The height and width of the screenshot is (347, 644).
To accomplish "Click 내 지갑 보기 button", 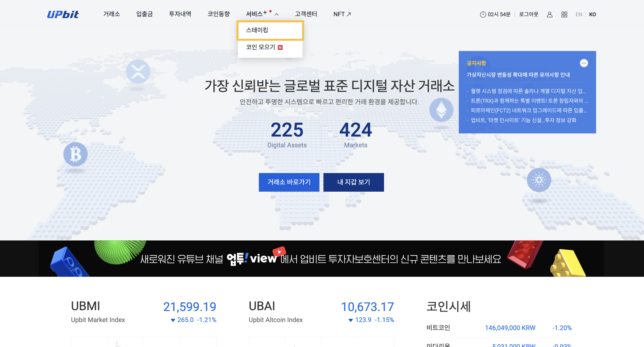I will (354, 182).
